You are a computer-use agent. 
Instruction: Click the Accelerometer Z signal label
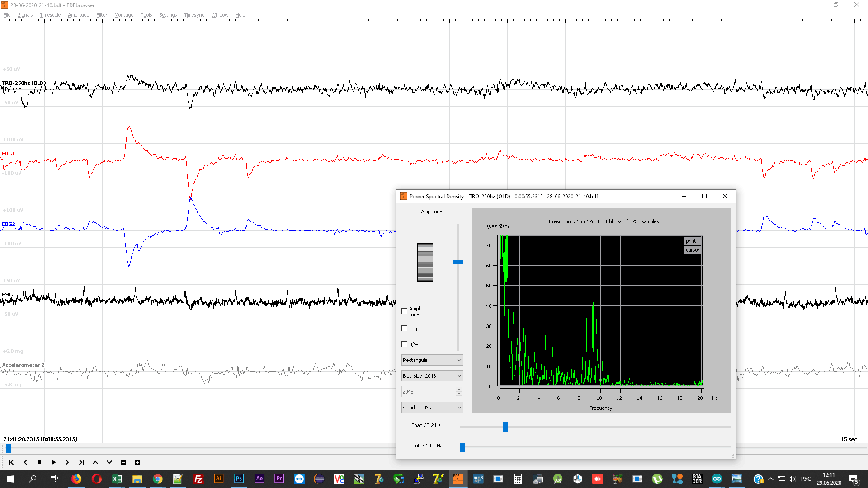(x=23, y=365)
